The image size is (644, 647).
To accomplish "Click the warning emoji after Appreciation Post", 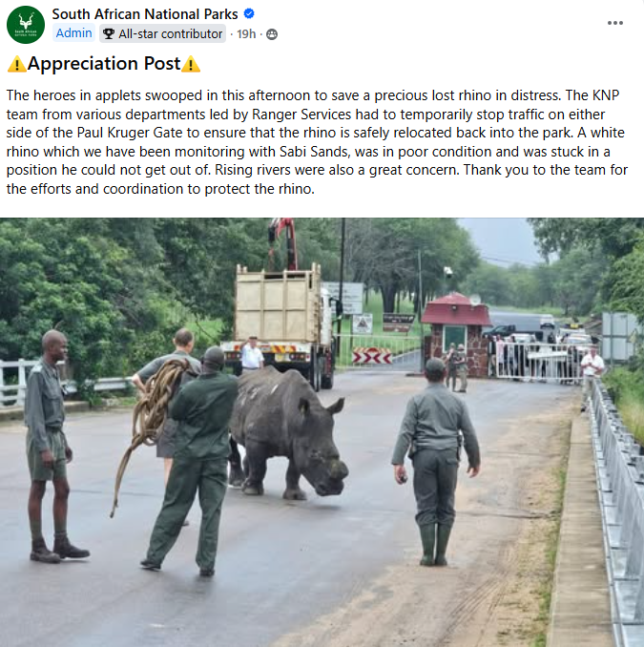I will [x=191, y=65].
